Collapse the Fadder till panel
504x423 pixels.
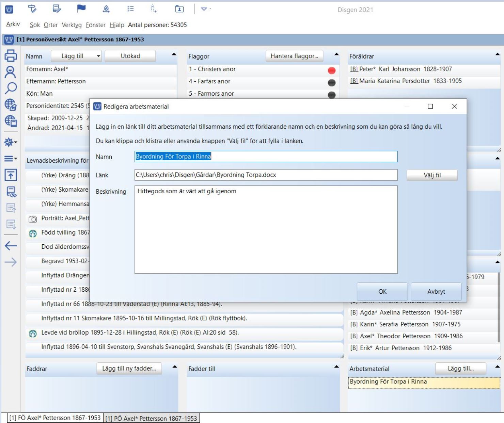pos(336,367)
